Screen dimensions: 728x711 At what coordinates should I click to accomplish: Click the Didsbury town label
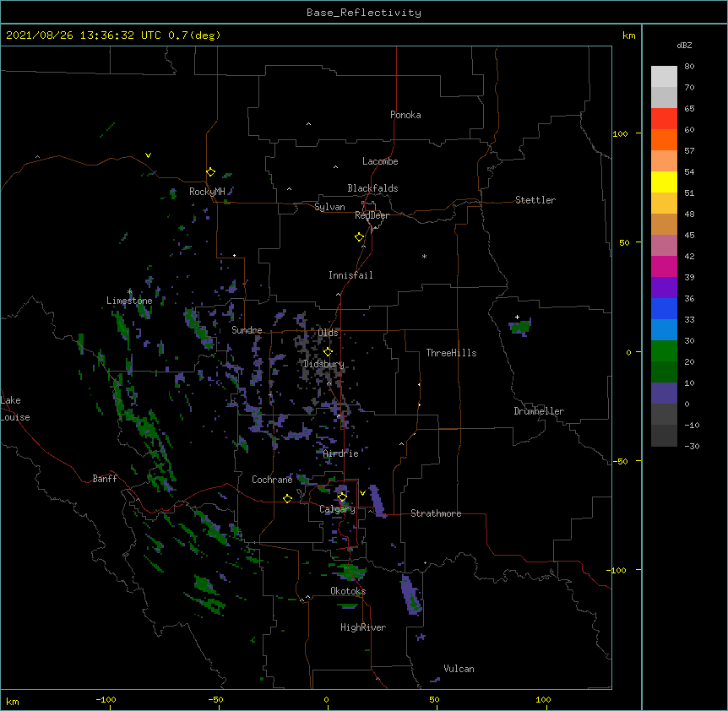tap(323, 364)
